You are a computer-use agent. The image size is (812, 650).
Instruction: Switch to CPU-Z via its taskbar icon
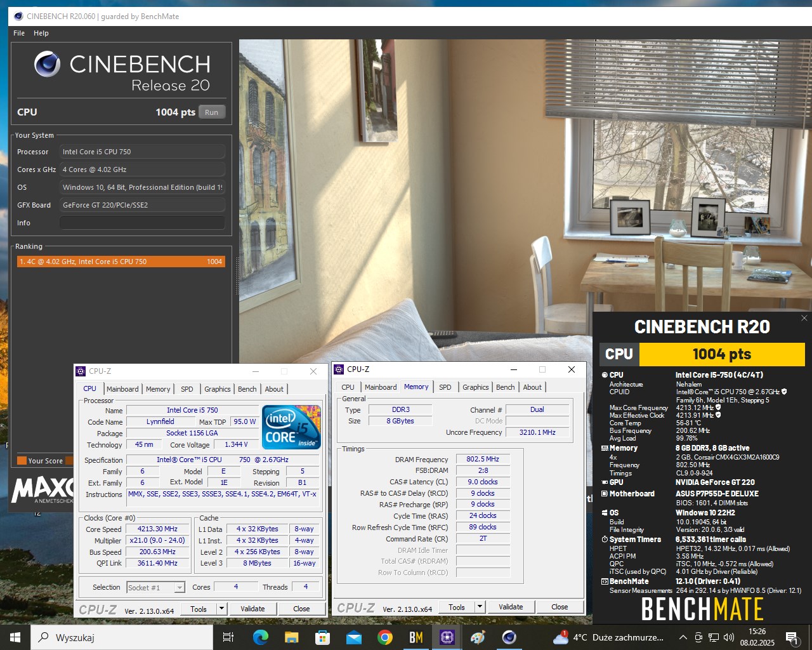click(447, 637)
